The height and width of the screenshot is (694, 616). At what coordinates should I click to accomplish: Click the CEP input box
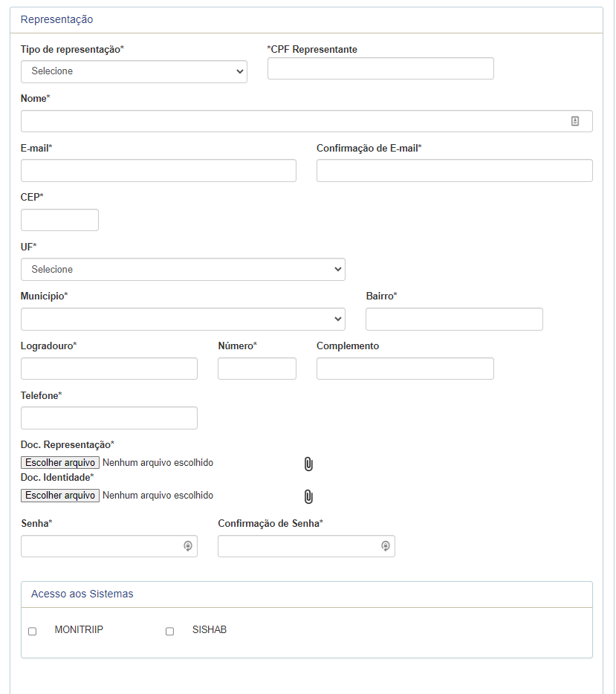(59, 220)
